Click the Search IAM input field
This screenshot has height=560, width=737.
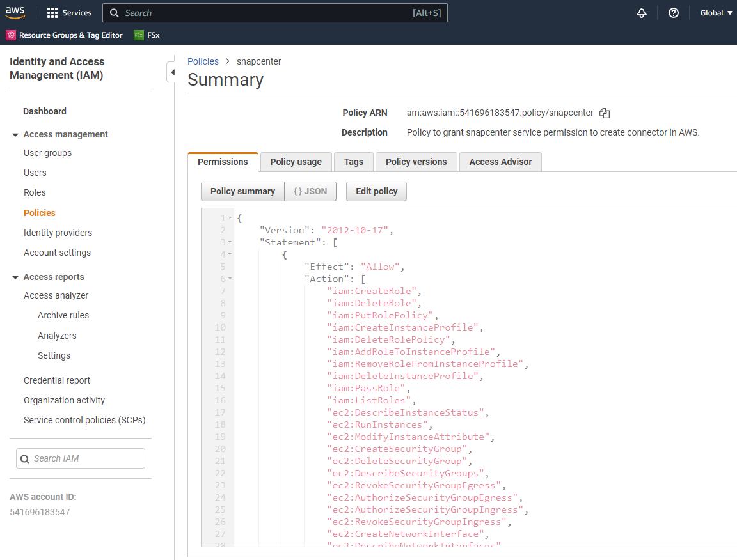86,458
